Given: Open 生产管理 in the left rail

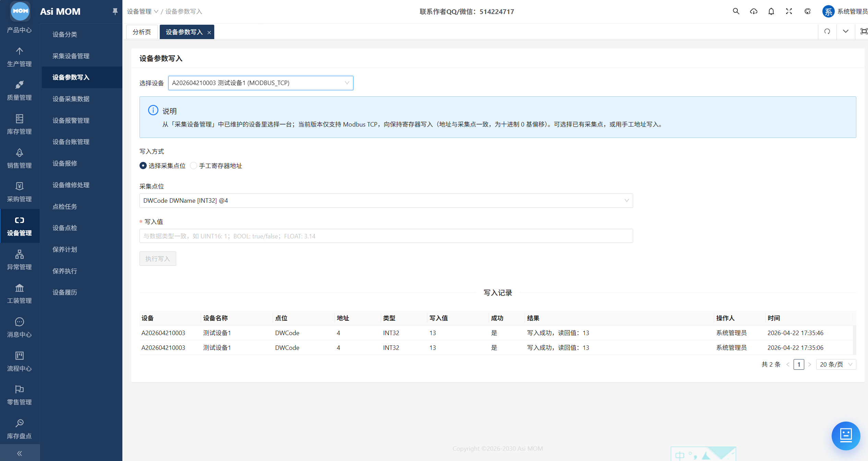Looking at the screenshot, I should tap(20, 57).
